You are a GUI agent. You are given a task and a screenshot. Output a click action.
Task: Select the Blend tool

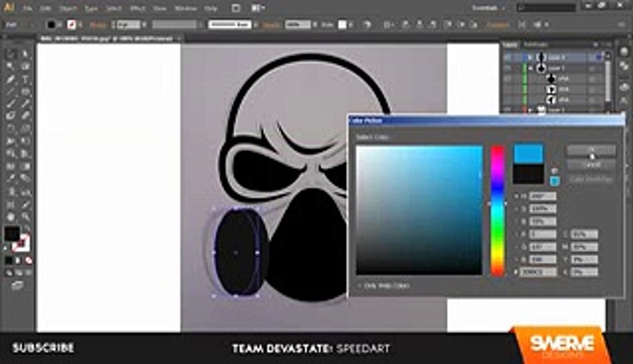[25, 178]
